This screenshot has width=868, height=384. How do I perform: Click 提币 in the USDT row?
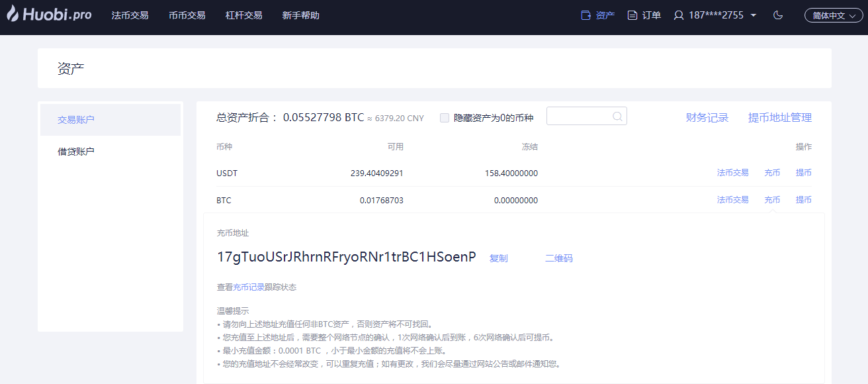tap(803, 173)
